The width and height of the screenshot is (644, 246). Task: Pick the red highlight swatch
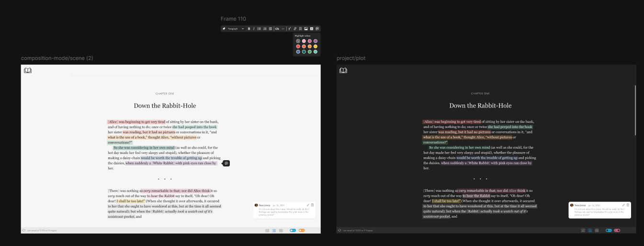click(x=298, y=47)
